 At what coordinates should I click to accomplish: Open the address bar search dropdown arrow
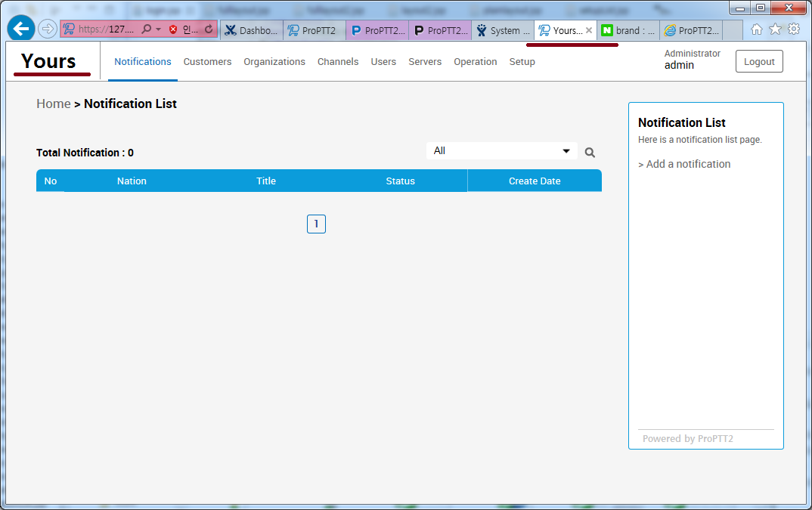158,29
